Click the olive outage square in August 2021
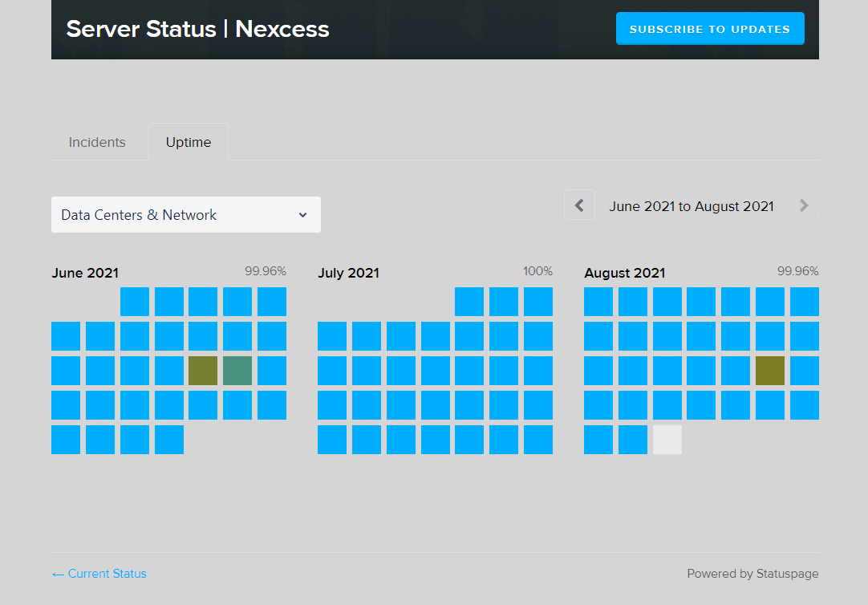Viewport: 868px width, 605px height. pyautogui.click(x=770, y=371)
